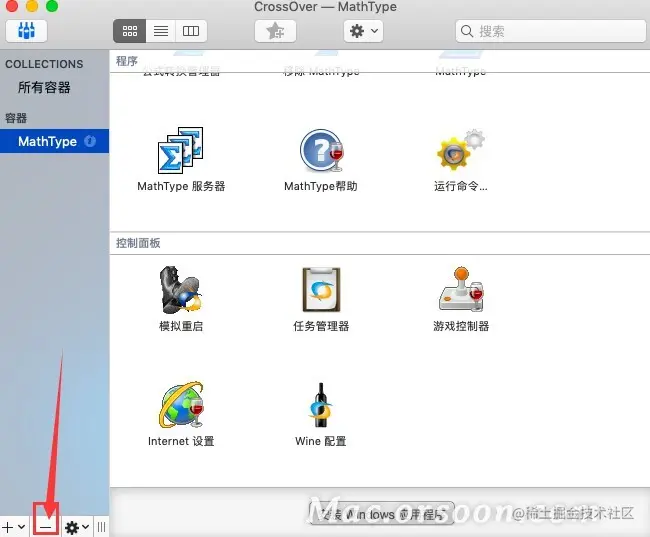
Task: Open MathType帮助 help icon
Action: 321,160
